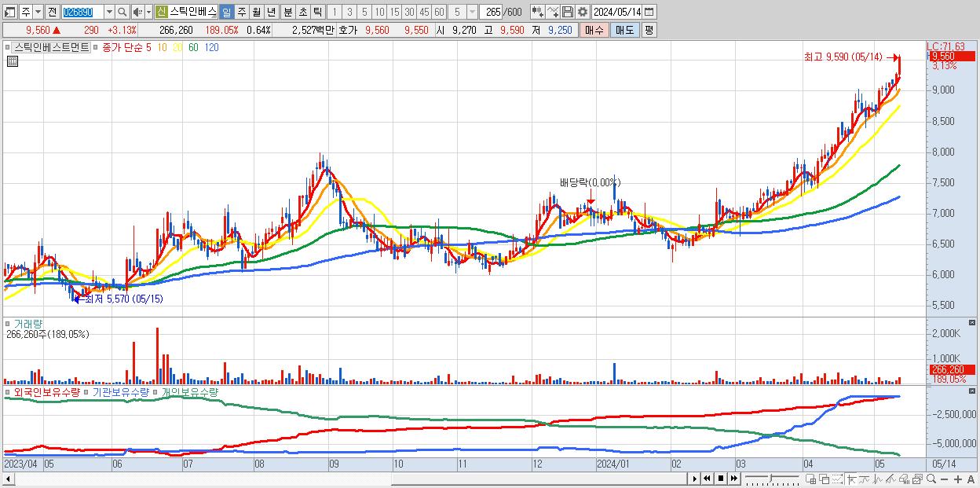Screen dimensions: 980x488
Task: Open the 주 type dropdown arrow
Action: (x=38, y=12)
